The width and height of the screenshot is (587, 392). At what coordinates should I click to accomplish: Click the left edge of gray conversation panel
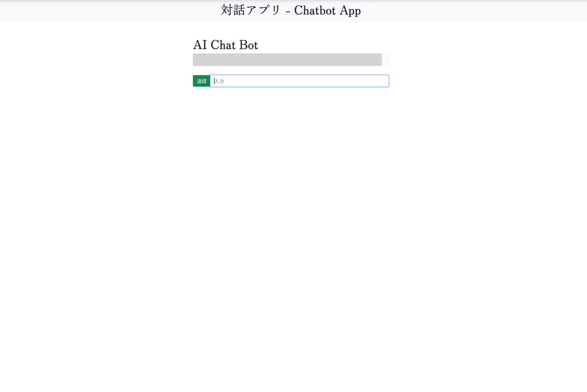195,60
